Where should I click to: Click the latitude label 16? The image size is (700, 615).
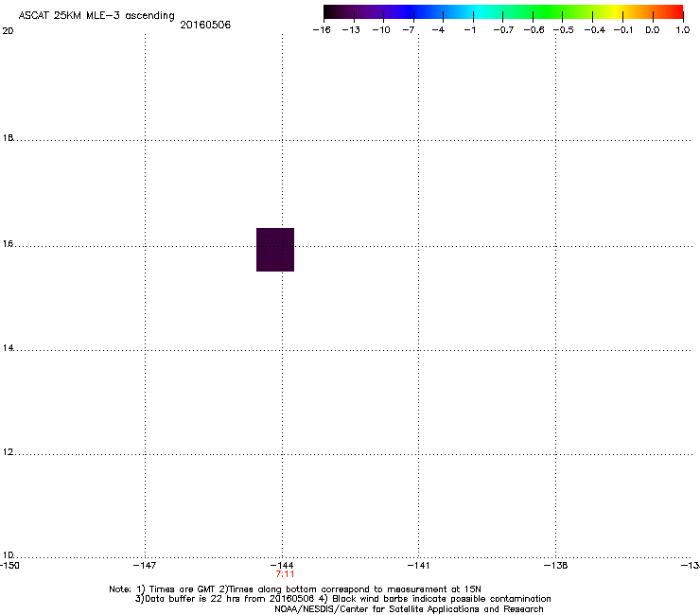pyautogui.click(x=8, y=244)
